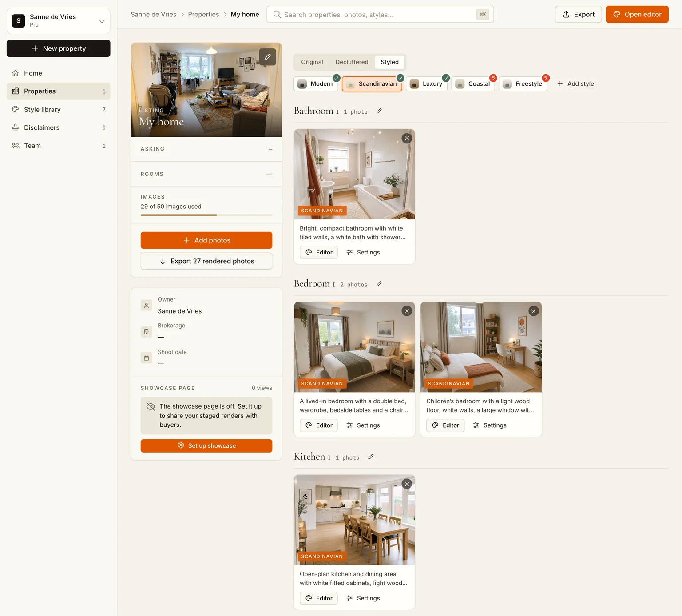This screenshot has width=682, height=616.
Task: Click the shoot date calendar icon
Action: click(147, 358)
